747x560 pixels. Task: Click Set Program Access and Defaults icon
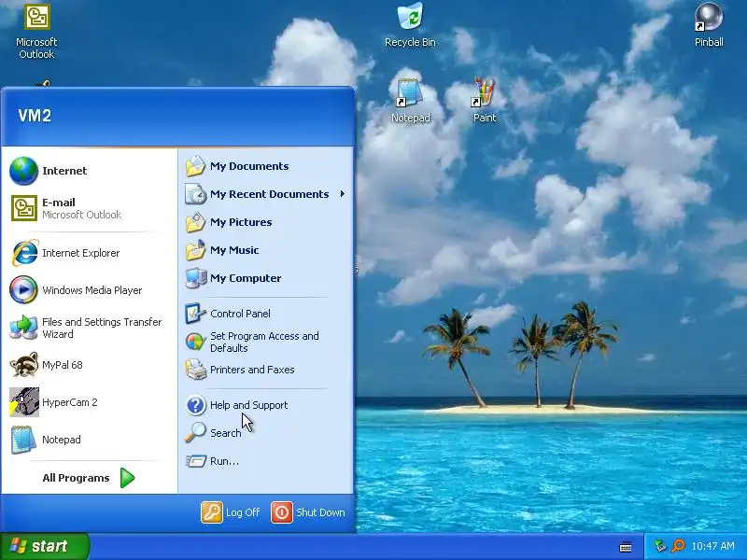coord(195,342)
